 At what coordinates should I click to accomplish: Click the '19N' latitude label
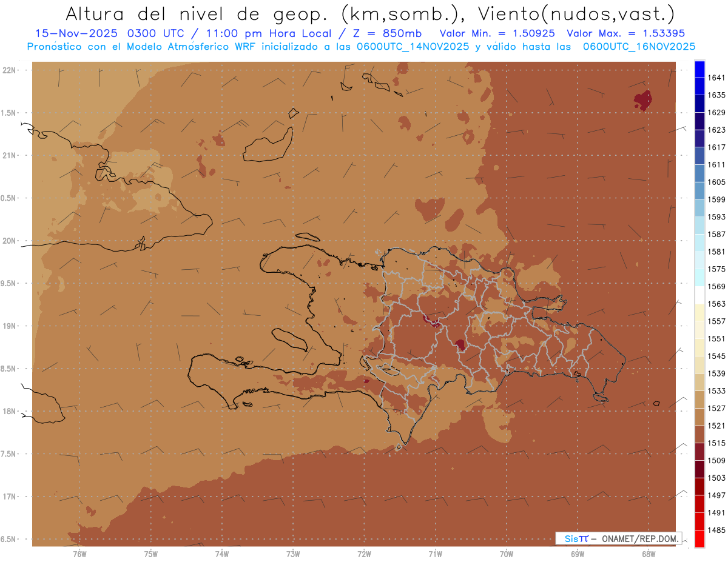tap(10, 326)
